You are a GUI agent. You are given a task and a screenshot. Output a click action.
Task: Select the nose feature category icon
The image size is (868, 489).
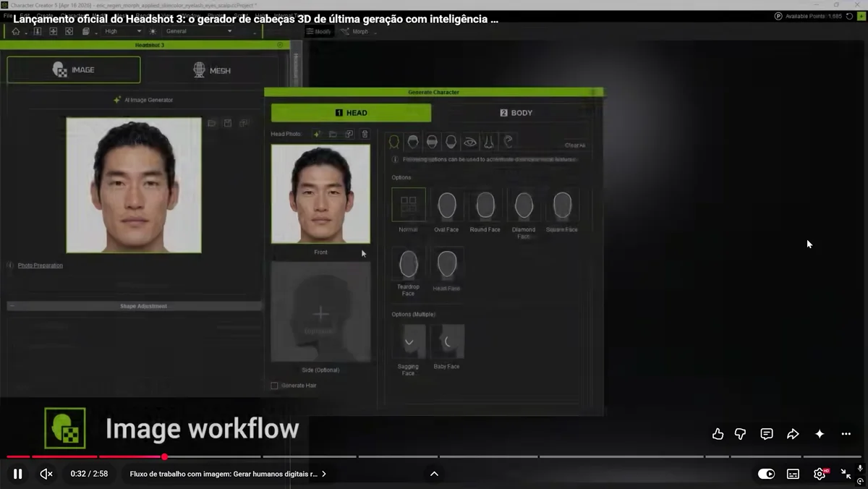[489, 141]
